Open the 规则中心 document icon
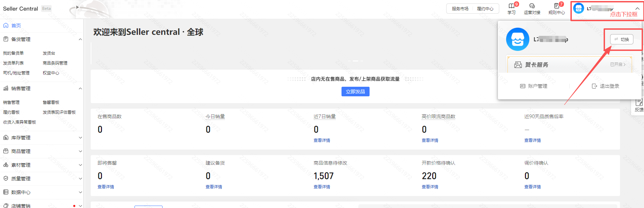The image size is (644, 208). pyautogui.click(x=556, y=6)
